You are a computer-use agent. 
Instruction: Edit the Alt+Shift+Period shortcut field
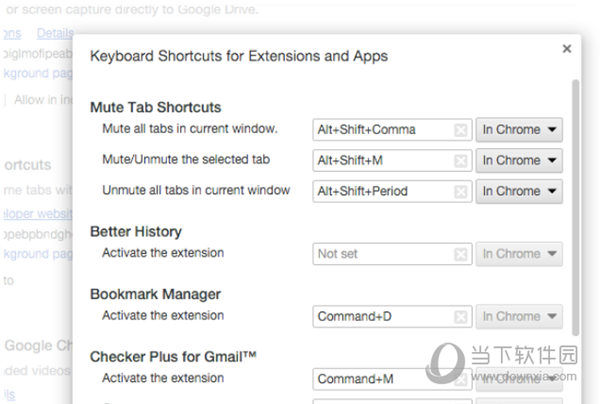392,191
